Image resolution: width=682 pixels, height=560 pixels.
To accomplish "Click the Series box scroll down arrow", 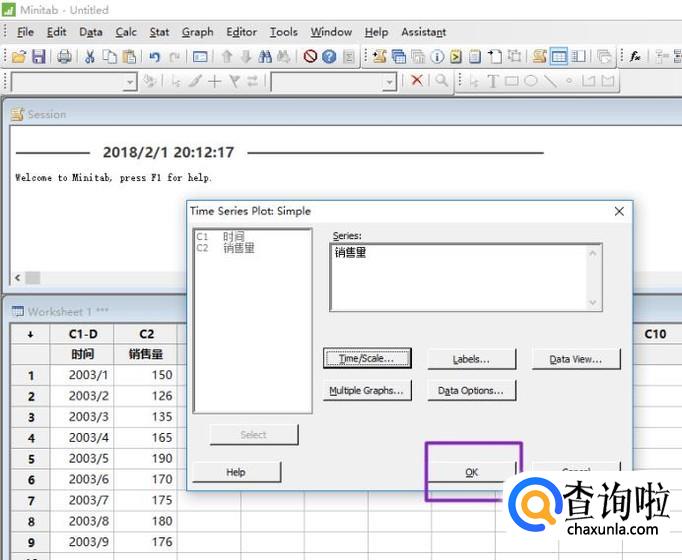I will pyautogui.click(x=593, y=302).
